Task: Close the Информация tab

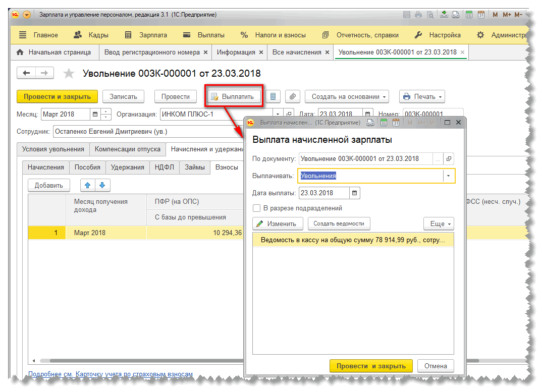Action: click(x=261, y=52)
